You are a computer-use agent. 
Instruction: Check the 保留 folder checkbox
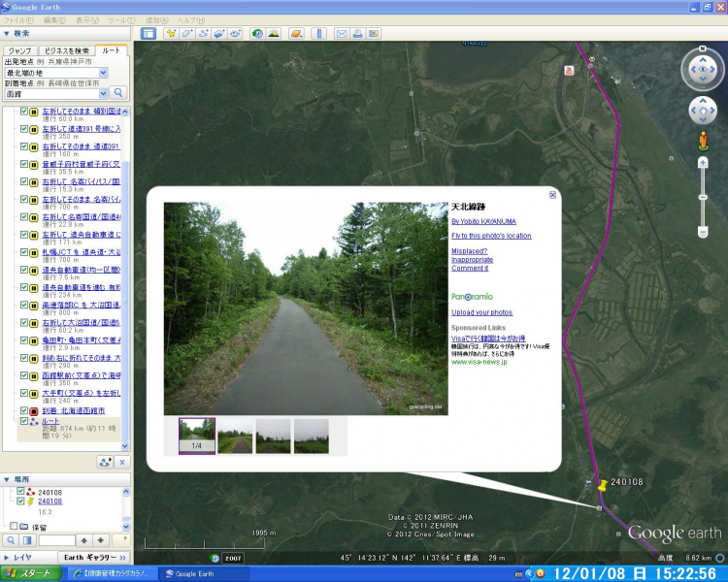pos(13,526)
